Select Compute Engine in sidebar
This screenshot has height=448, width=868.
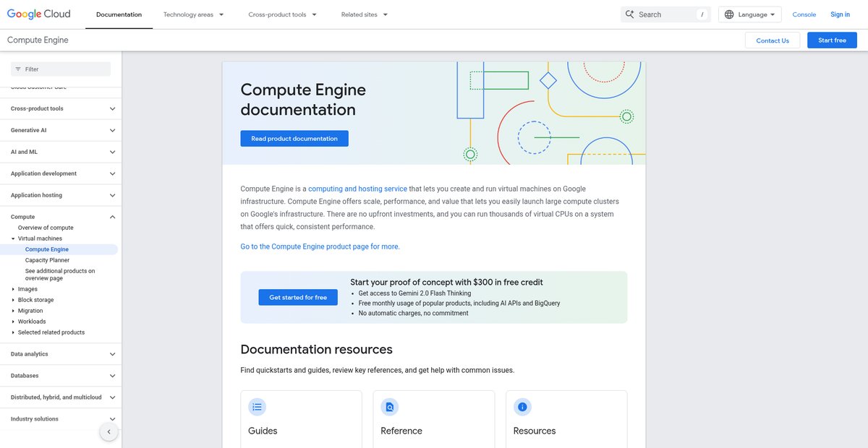point(47,249)
